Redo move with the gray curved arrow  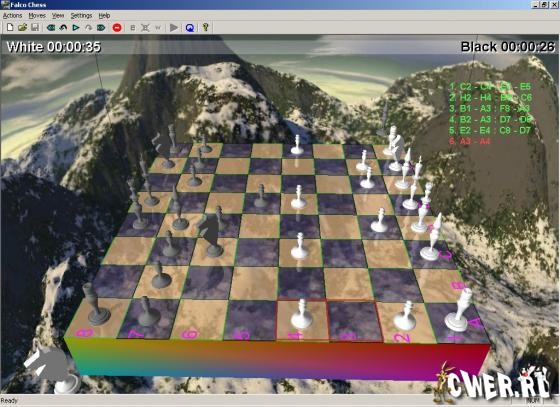[88, 27]
